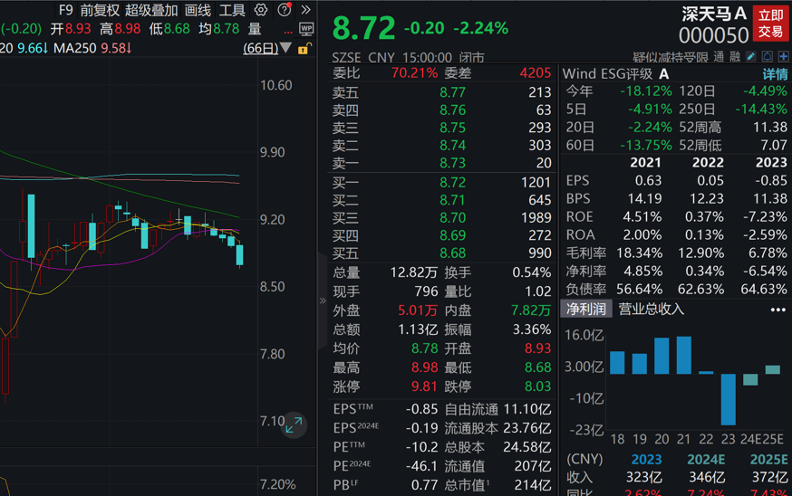Click the latest candlestick on chart
Viewport: 792px width, 496px height.
pos(239,255)
